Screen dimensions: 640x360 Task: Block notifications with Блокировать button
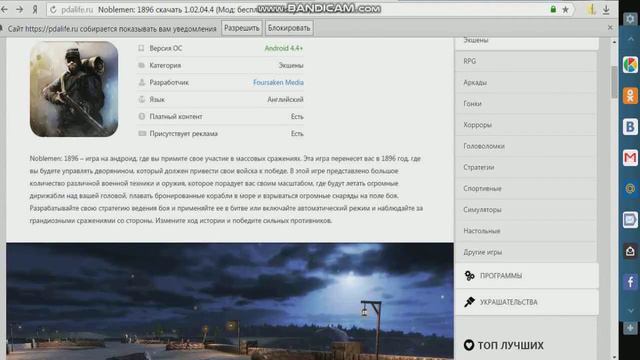point(289,28)
